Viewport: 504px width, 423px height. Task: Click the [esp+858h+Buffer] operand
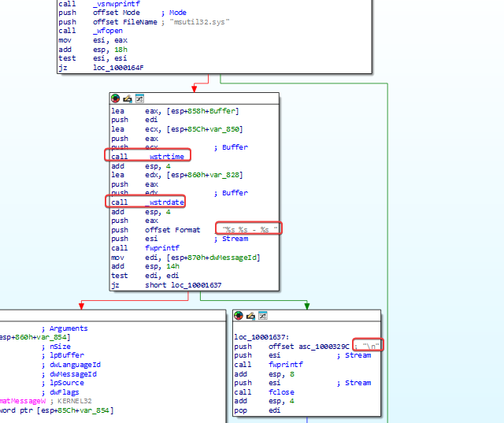click(x=202, y=111)
